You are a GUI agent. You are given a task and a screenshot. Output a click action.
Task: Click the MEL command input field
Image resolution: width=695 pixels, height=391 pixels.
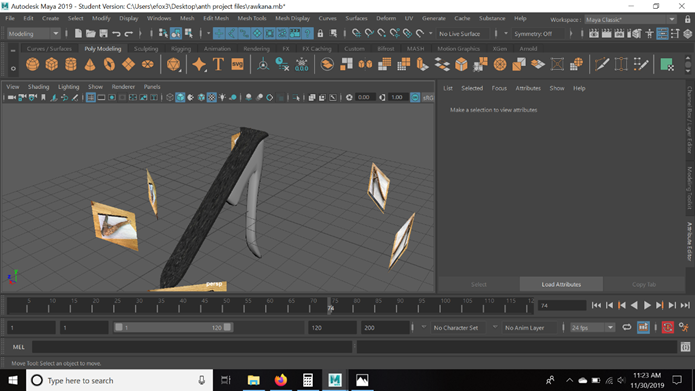[192, 347]
